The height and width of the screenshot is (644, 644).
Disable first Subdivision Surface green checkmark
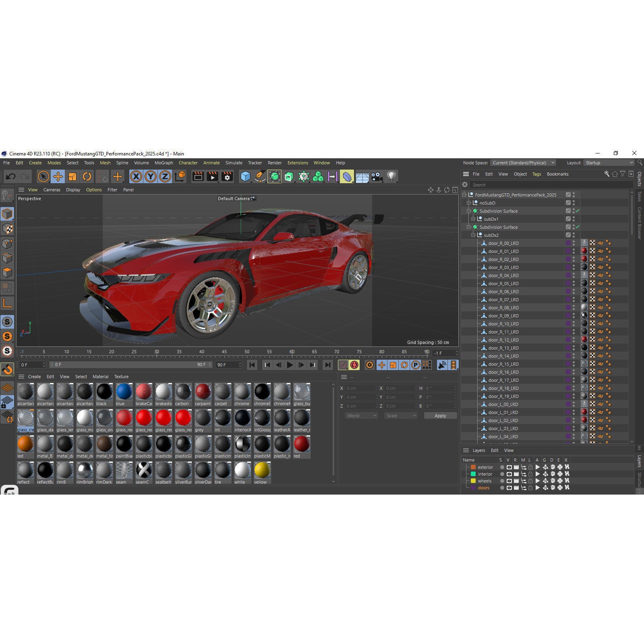578,211
